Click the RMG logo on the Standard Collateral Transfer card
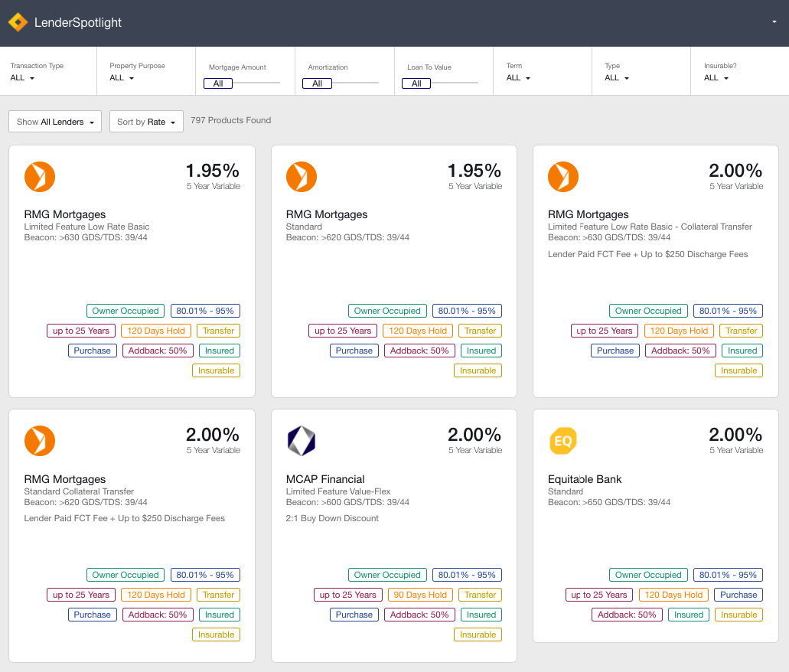The width and height of the screenshot is (789, 672). (x=39, y=441)
